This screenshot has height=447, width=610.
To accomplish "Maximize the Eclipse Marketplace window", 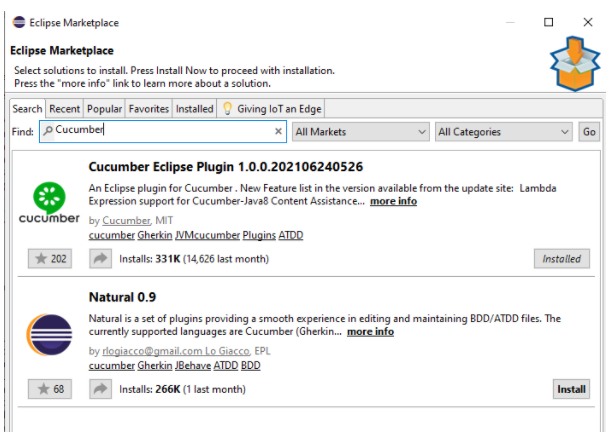I will 549,22.
